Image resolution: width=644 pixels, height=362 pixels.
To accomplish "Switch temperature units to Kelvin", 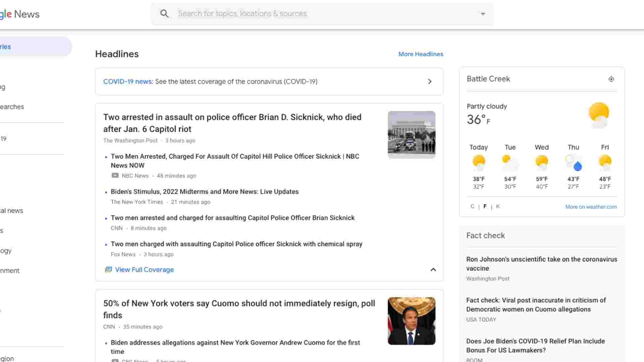I will pyautogui.click(x=498, y=206).
